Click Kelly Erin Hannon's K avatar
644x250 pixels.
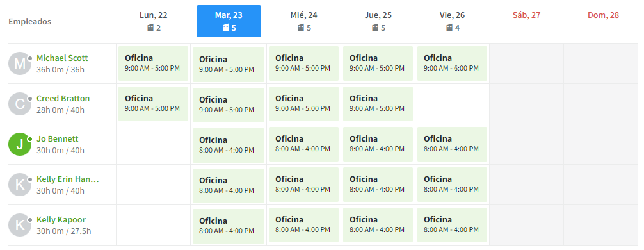(x=20, y=185)
